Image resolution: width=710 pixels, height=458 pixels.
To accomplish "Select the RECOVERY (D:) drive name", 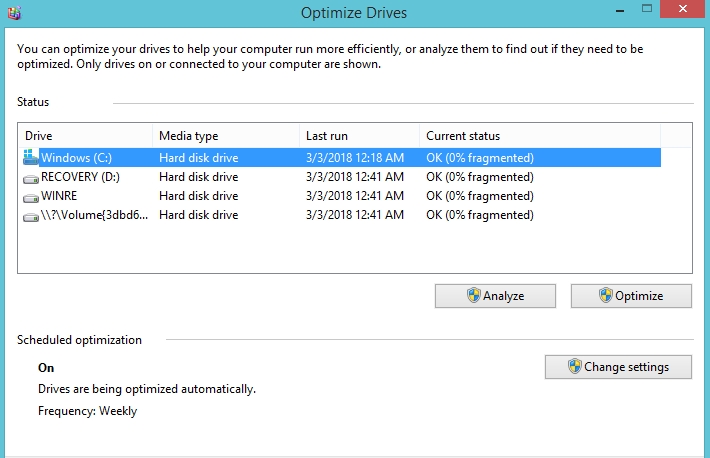I will (x=82, y=177).
